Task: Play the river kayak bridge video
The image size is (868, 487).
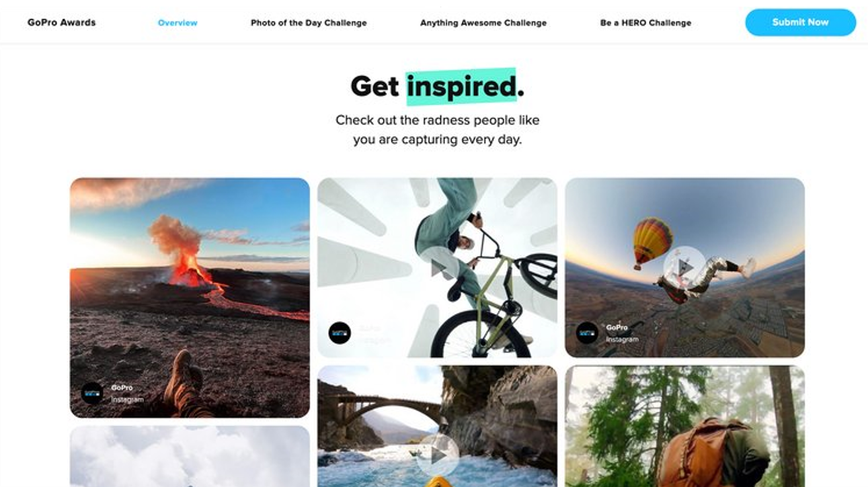Action: click(x=437, y=455)
